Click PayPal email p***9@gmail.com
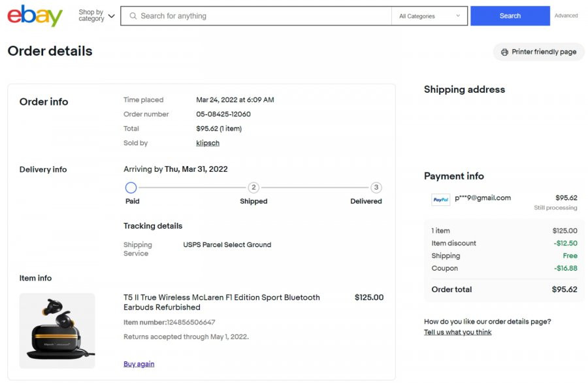588x383 pixels. click(x=483, y=197)
